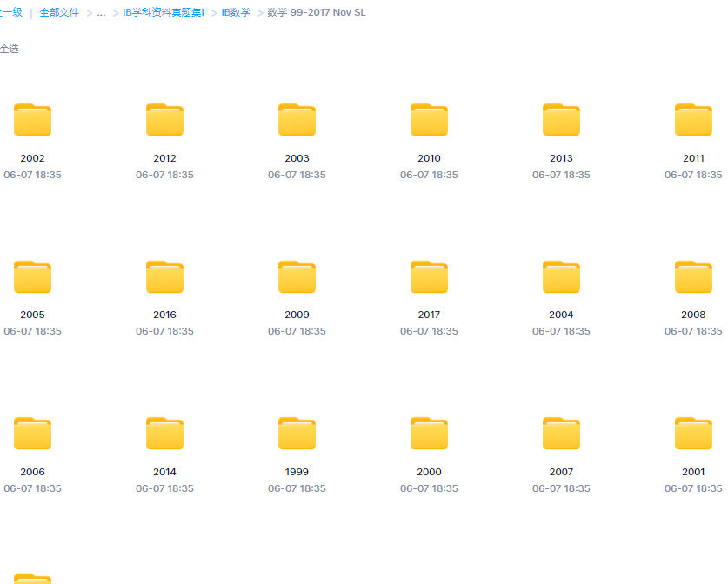Go up one level via 上一级 link

[x=11, y=12]
